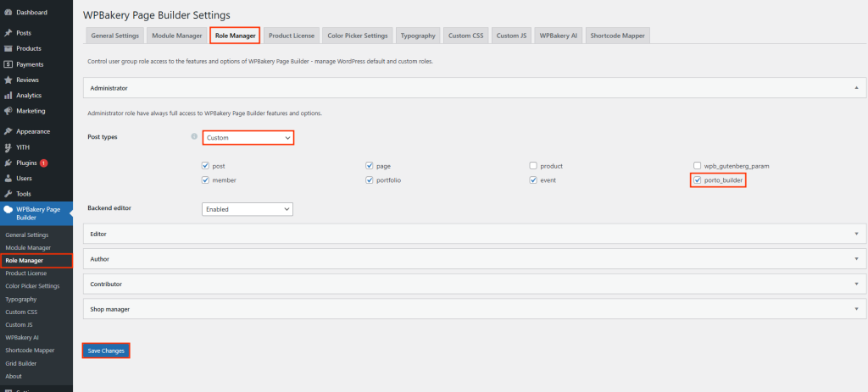Collapse the Administrator role section
This screenshot has width=868, height=392.
pyautogui.click(x=856, y=87)
